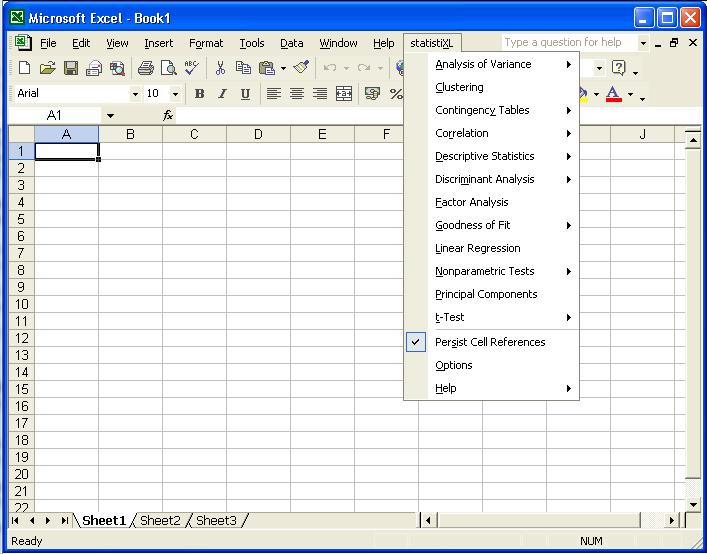
Task: Click the Merge and Center icon
Action: coord(344,94)
